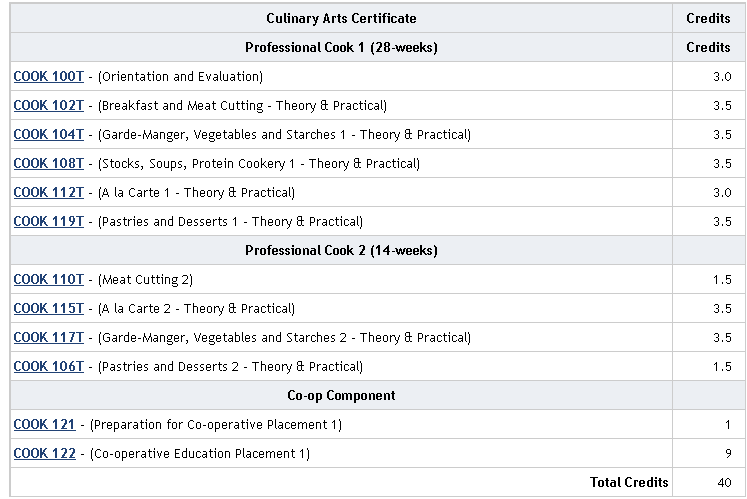
Task: Click the COOK 121 link
Action: (44, 425)
